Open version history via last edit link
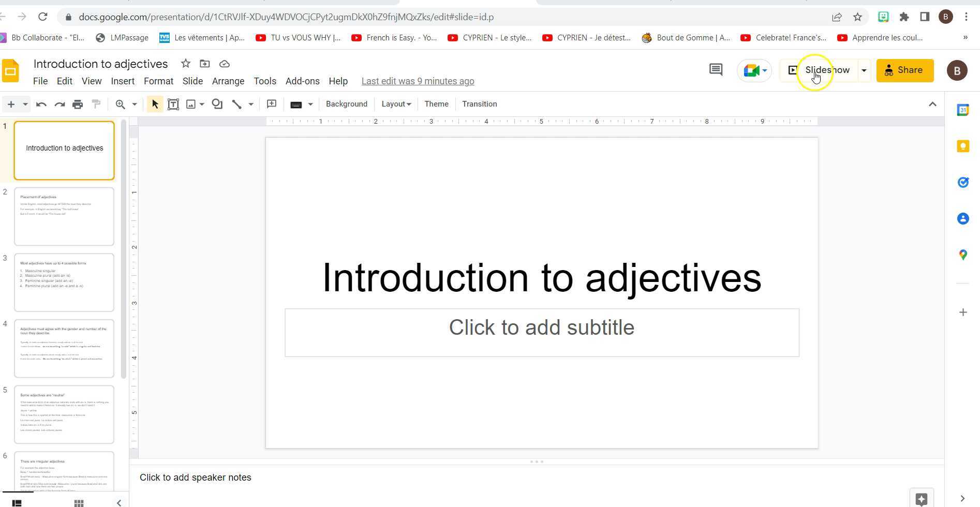Image resolution: width=980 pixels, height=507 pixels. coord(418,81)
